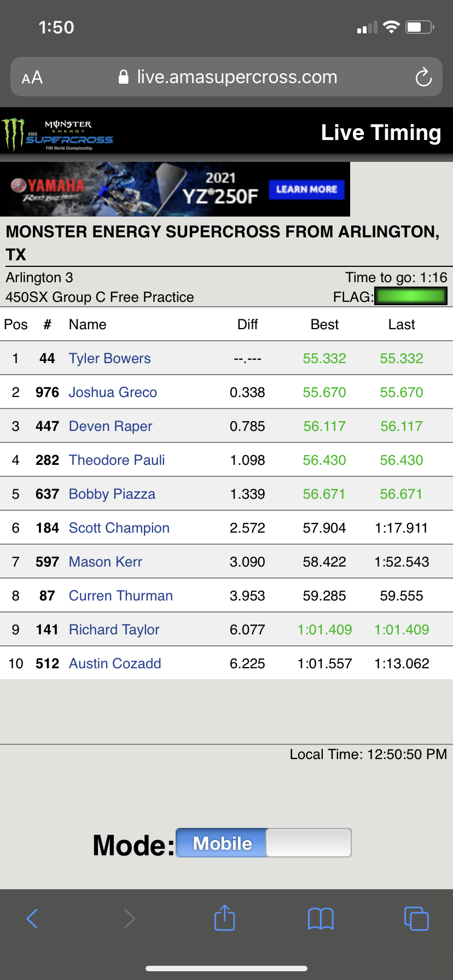Tap the back navigation arrow
Image resolution: width=453 pixels, height=980 pixels.
(x=32, y=919)
